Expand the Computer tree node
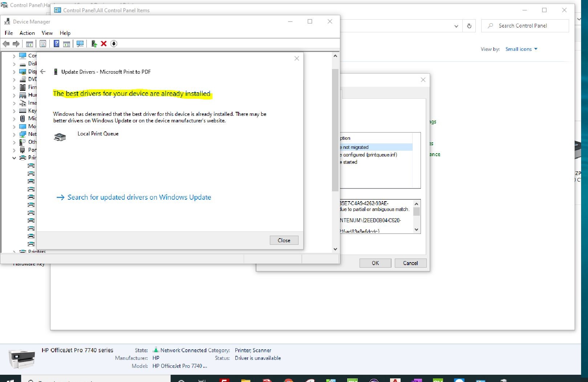The width and height of the screenshot is (588, 382). tap(14, 56)
